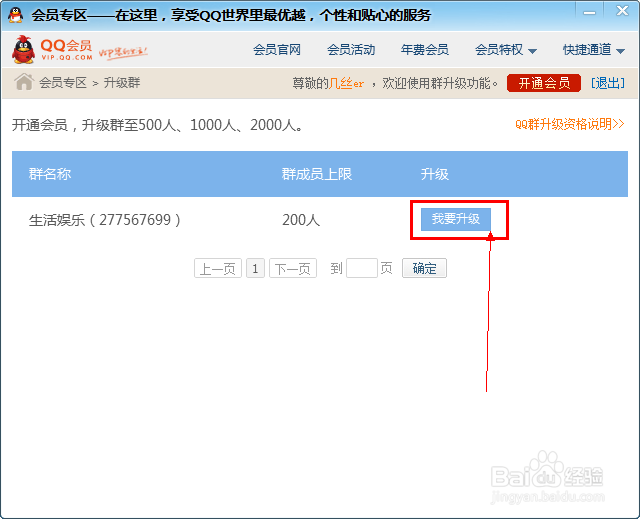Open QQ群升级资格说明 link
640x519 pixels.
pyautogui.click(x=570, y=124)
